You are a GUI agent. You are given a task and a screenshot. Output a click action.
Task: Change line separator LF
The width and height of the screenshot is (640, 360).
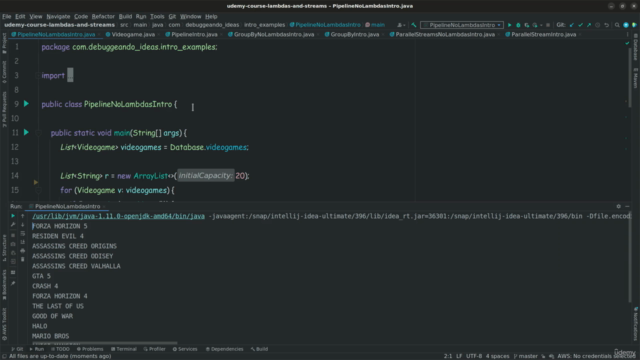click(x=459, y=356)
